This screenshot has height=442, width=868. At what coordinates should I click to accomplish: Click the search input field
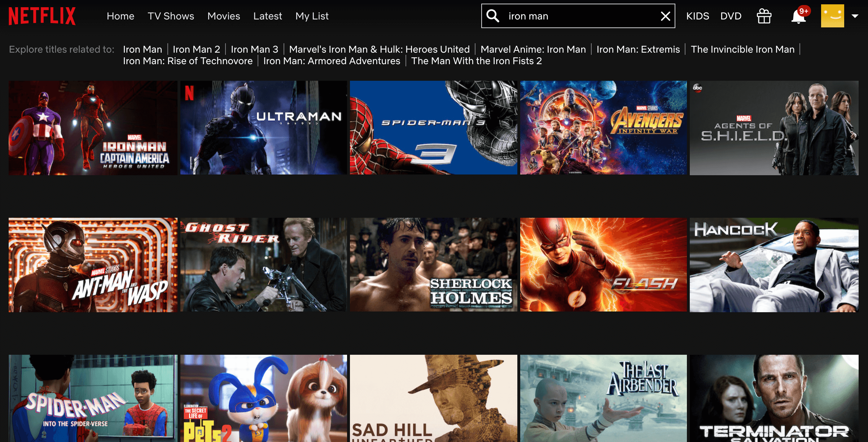581,15
